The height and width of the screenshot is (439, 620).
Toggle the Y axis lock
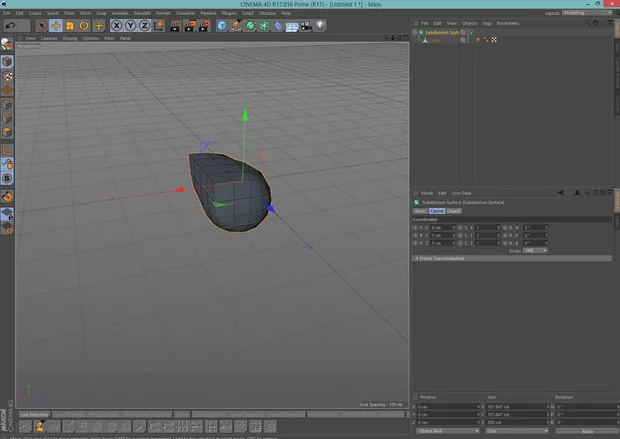(x=131, y=25)
